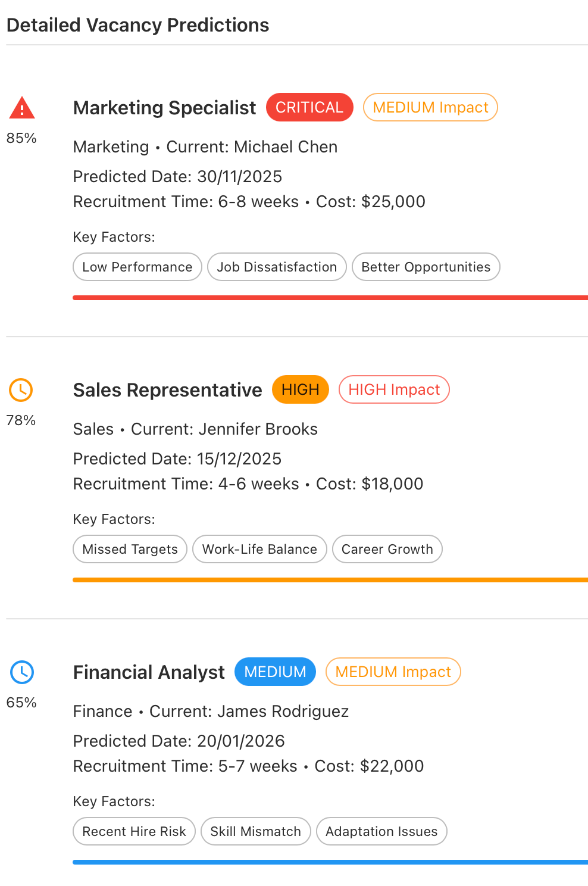Click the red progress bar under Marketing Specialist

330,297
